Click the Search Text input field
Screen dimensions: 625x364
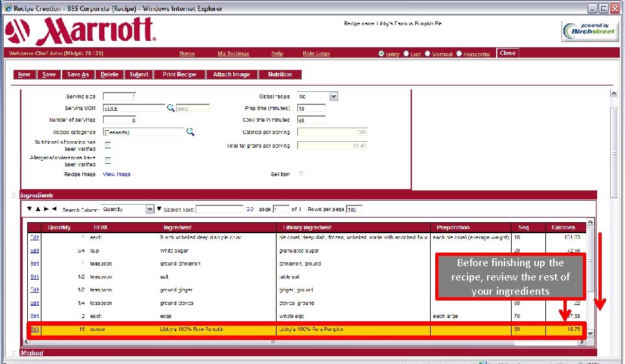219,209
